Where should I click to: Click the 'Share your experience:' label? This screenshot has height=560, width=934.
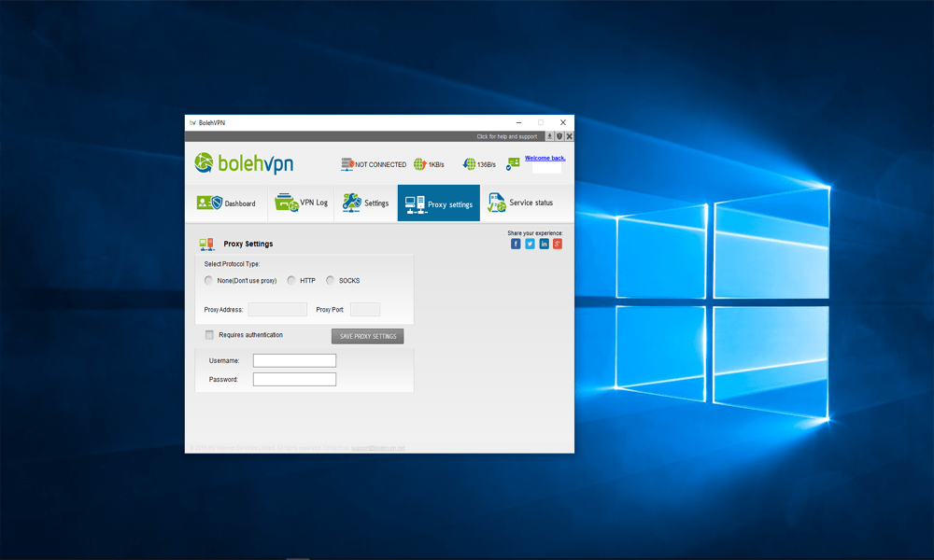(535, 233)
